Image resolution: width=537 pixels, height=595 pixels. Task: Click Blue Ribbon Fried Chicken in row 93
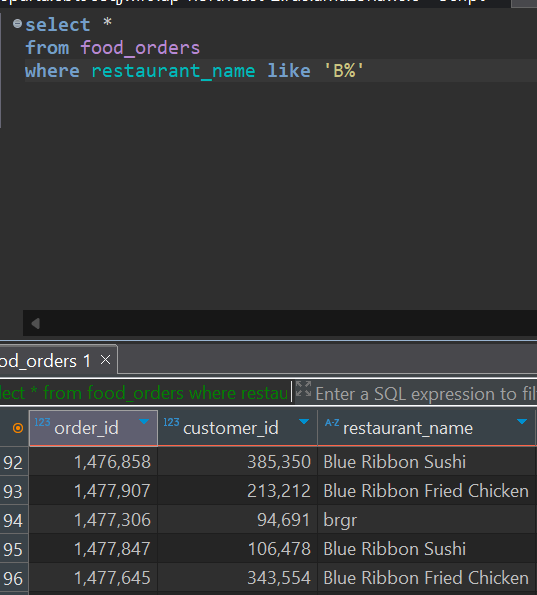426,491
